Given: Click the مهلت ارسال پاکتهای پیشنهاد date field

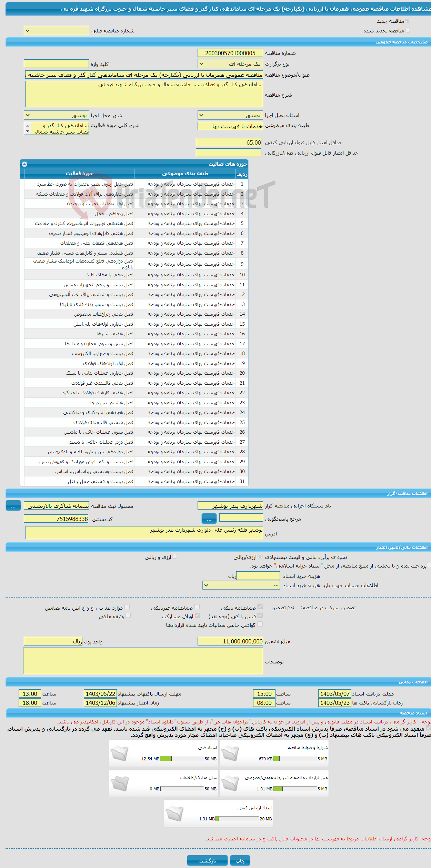Looking at the screenshot, I should click(100, 694).
